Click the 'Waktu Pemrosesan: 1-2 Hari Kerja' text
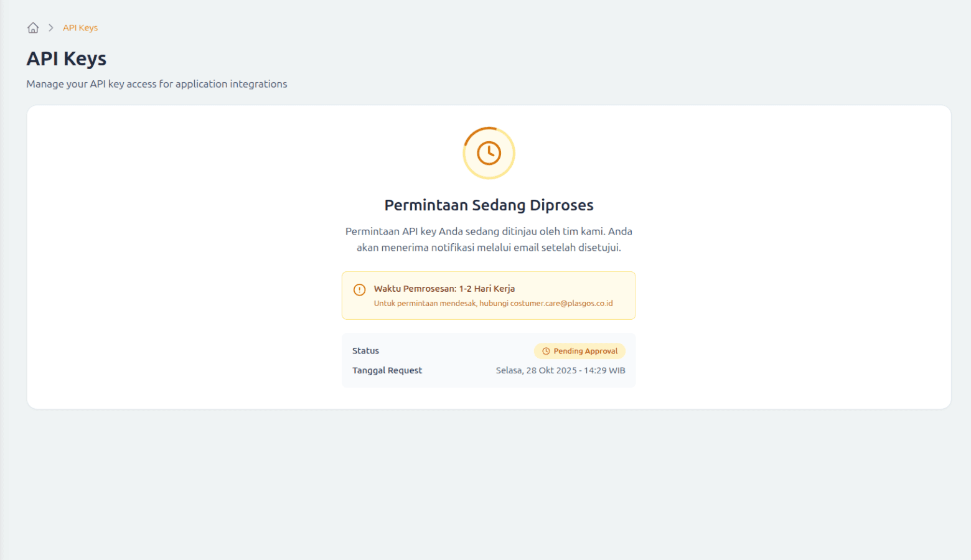 pyautogui.click(x=444, y=289)
